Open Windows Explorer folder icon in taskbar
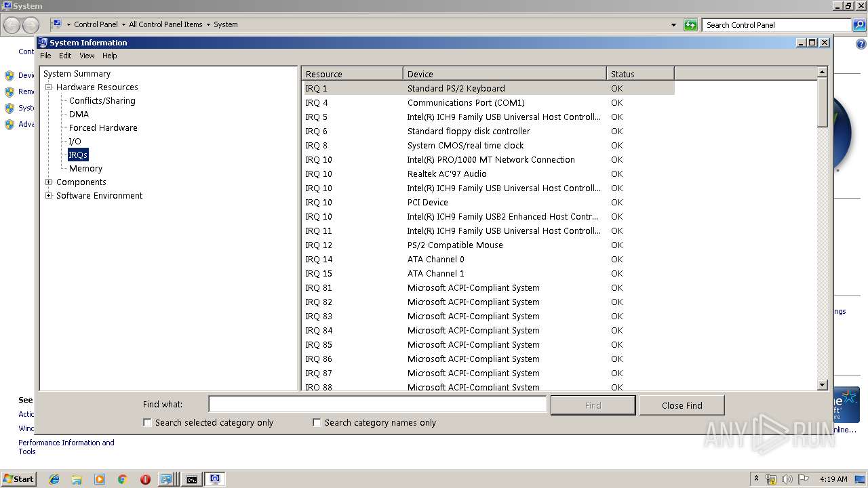868x488 pixels. click(77, 479)
